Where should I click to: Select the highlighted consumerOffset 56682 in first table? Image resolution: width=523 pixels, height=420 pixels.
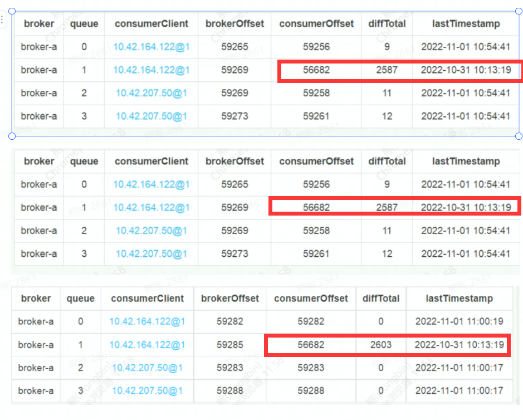coord(316,70)
